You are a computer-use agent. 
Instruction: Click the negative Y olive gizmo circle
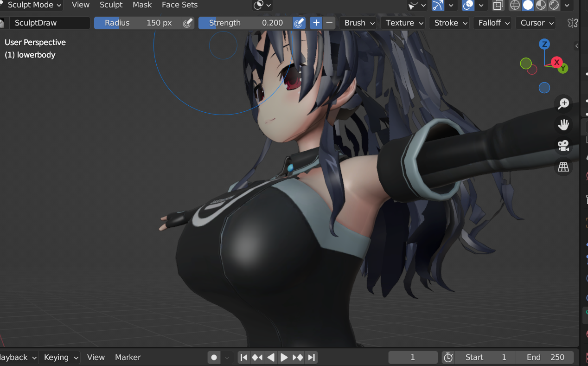click(x=526, y=64)
